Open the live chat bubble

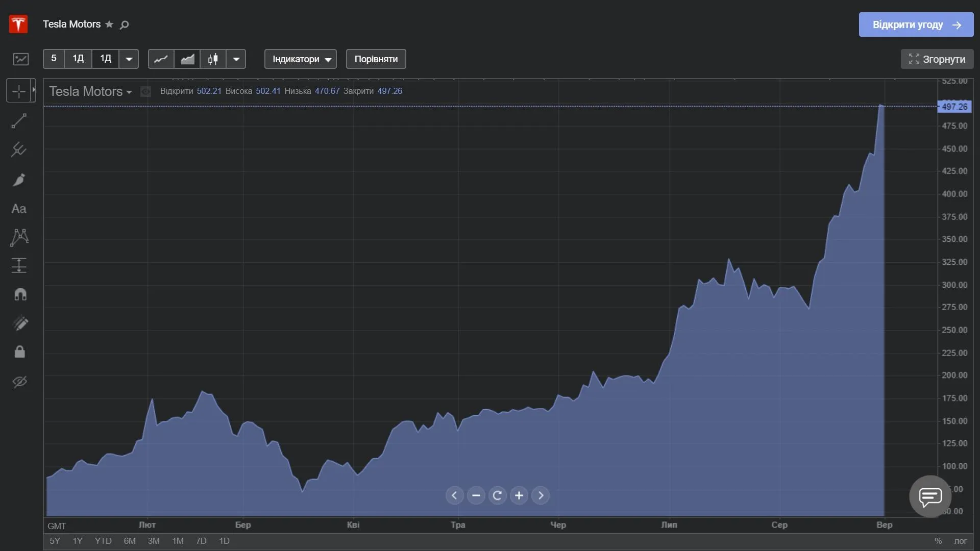click(930, 496)
